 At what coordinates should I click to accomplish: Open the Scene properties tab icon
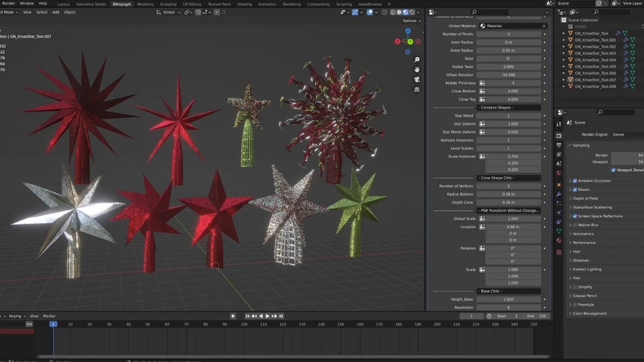tap(559, 164)
